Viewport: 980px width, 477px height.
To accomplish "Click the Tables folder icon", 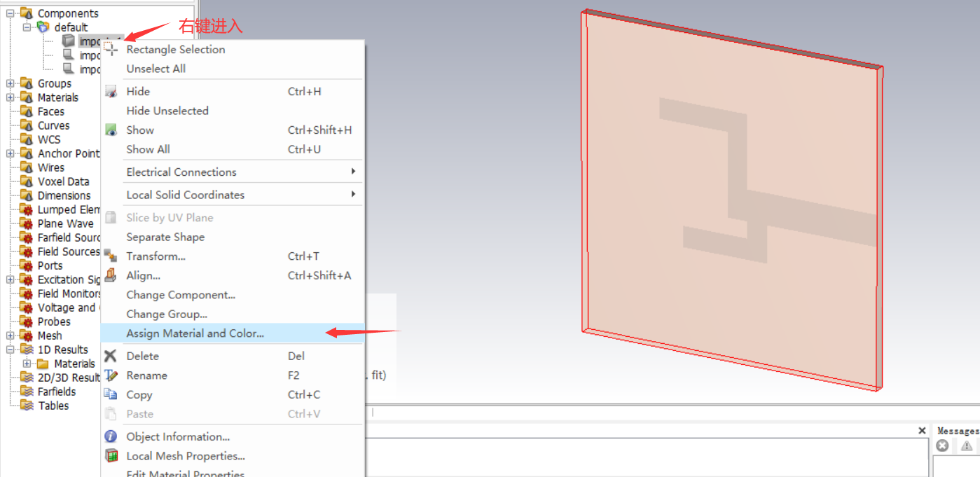I will point(27,406).
